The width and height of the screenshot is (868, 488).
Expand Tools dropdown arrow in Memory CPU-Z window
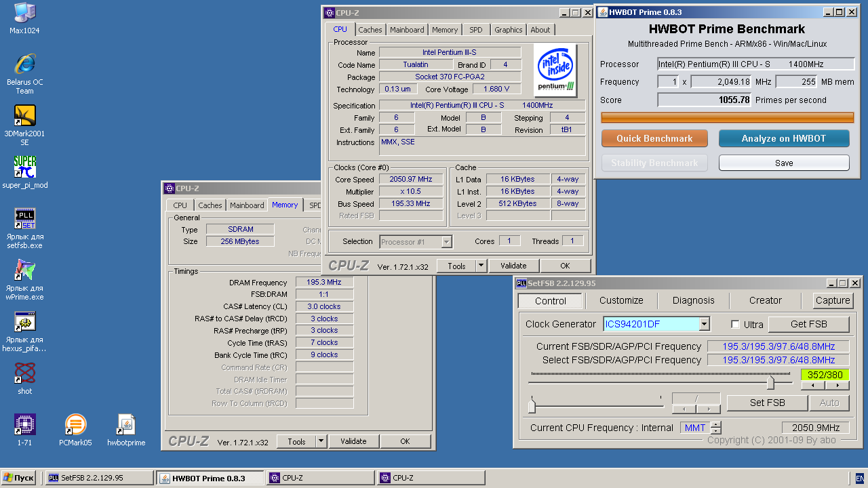click(321, 441)
